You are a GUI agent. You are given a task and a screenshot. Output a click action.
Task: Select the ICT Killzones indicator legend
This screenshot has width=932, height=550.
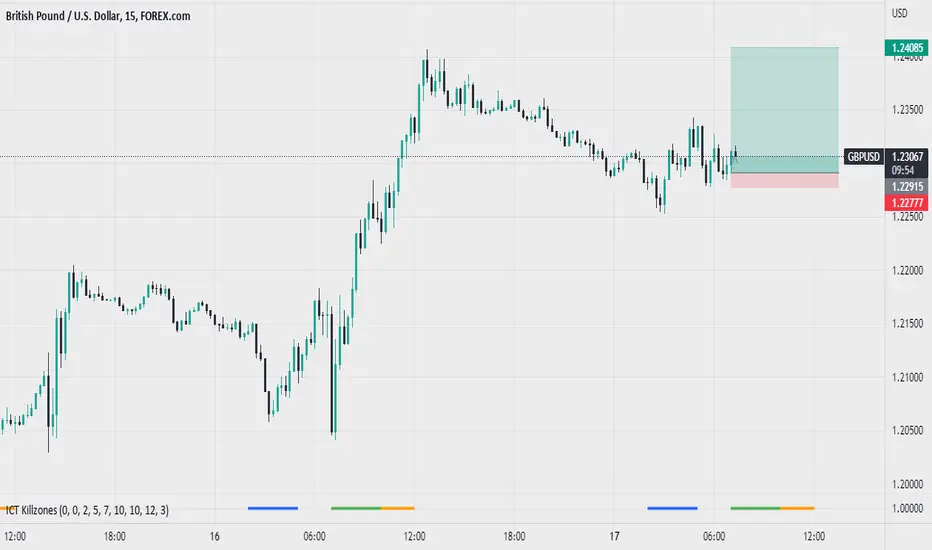click(87, 510)
